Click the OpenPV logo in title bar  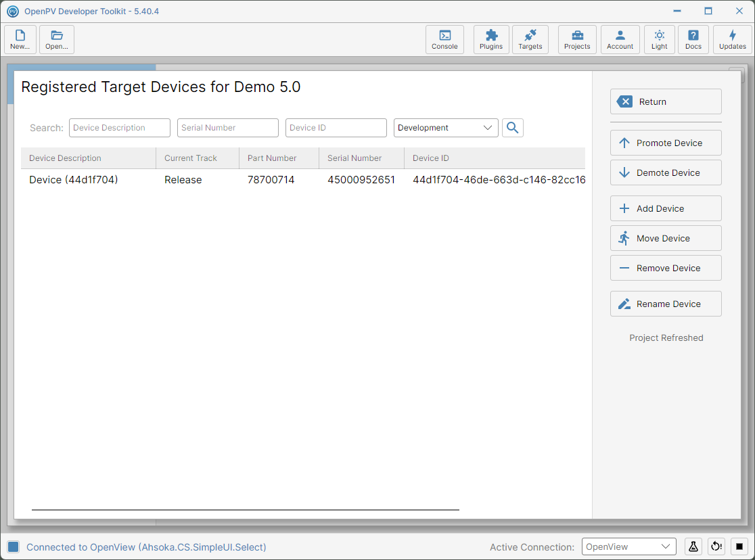[x=13, y=11]
